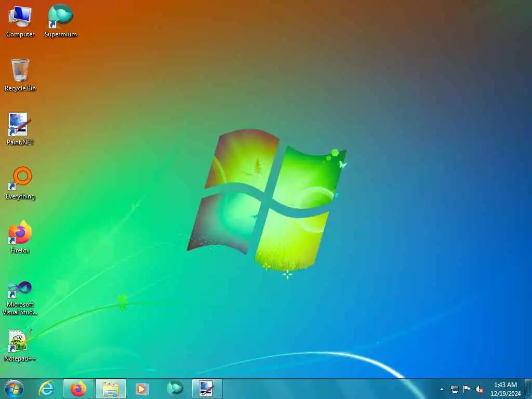Open the network status tray icon
The image size is (532, 399).
point(454,389)
